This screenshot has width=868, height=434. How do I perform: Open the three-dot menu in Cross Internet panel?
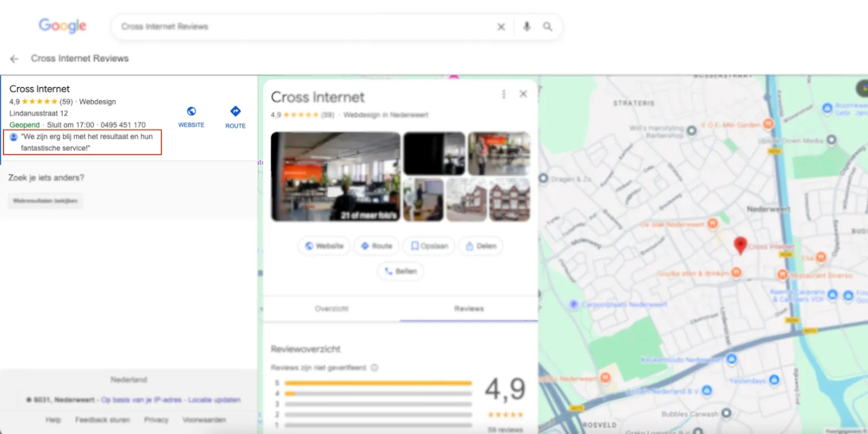pos(503,94)
